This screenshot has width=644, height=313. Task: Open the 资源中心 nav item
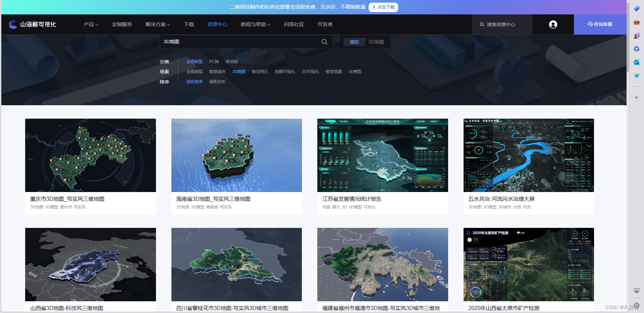217,24
